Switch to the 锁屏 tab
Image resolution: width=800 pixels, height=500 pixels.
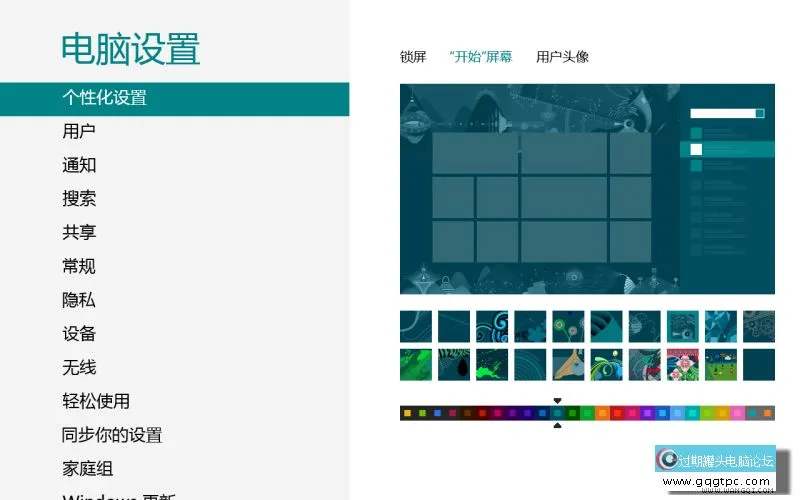coord(413,57)
